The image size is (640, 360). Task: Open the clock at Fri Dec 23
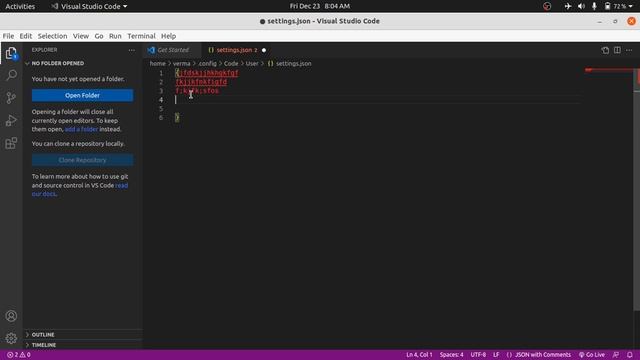[320, 6]
